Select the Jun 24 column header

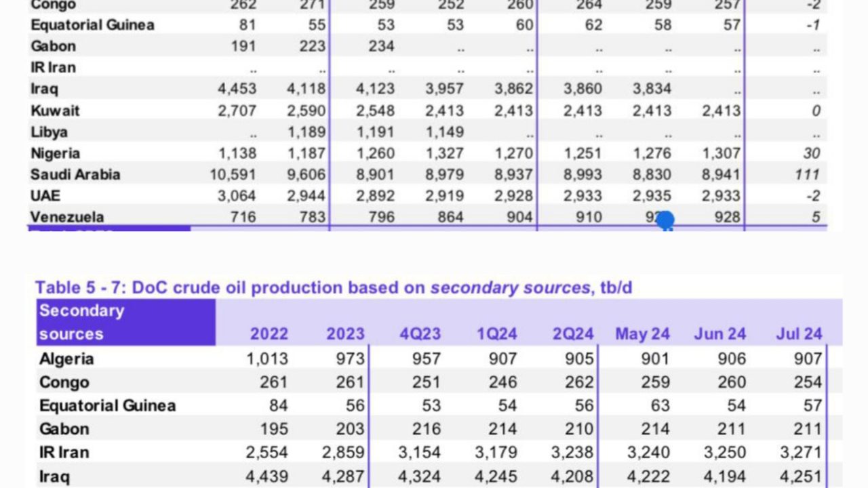(x=719, y=334)
